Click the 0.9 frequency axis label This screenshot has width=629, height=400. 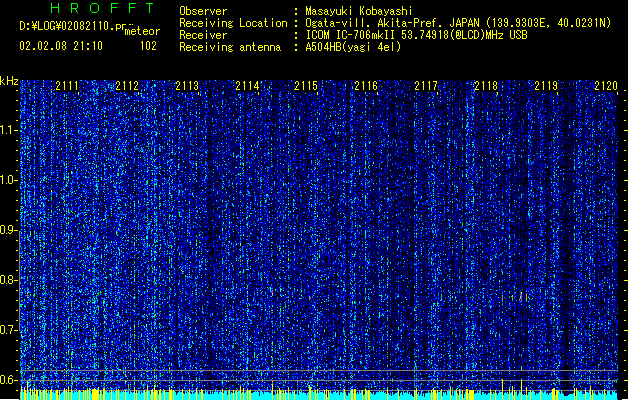8,230
